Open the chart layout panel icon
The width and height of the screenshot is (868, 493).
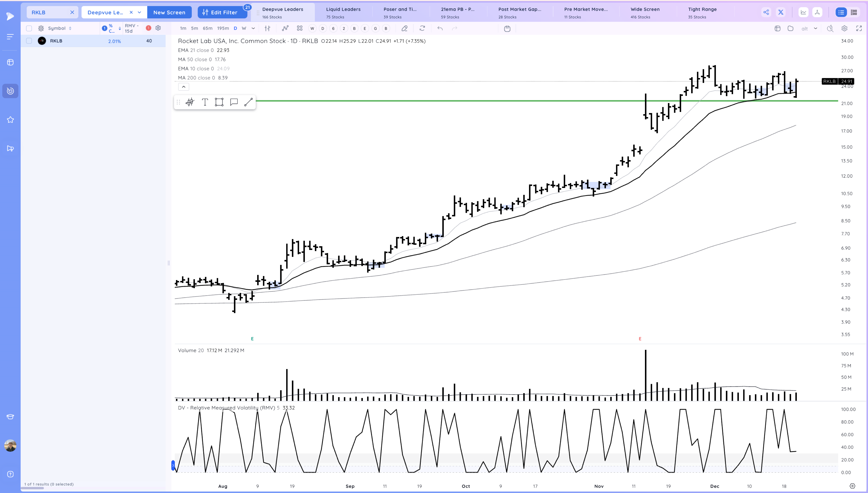(x=778, y=28)
